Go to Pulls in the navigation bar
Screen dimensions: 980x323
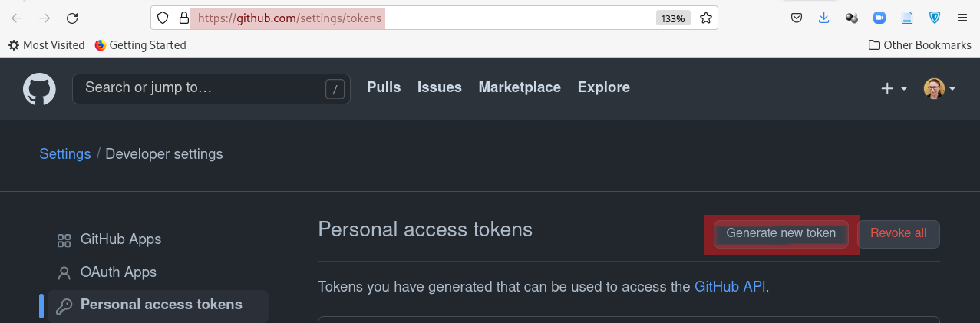point(384,87)
